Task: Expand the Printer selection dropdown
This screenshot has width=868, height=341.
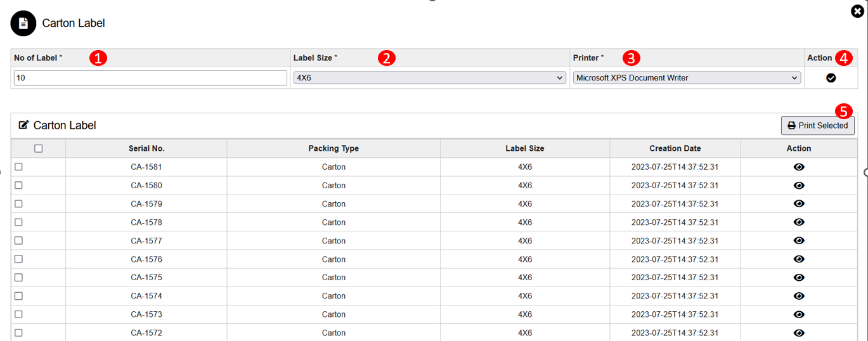Action: [x=686, y=78]
